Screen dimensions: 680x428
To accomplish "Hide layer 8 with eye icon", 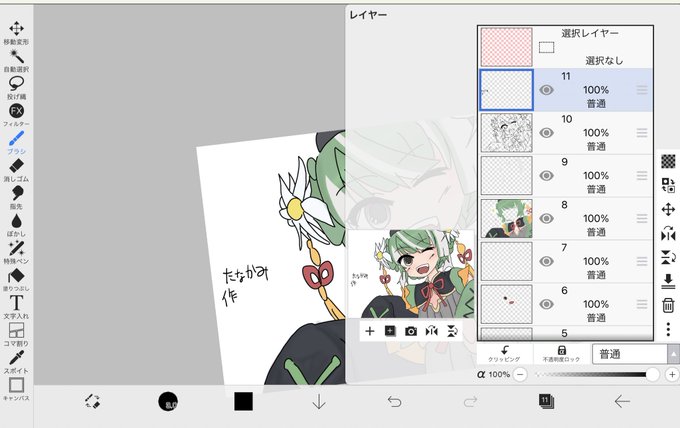I will (546, 219).
